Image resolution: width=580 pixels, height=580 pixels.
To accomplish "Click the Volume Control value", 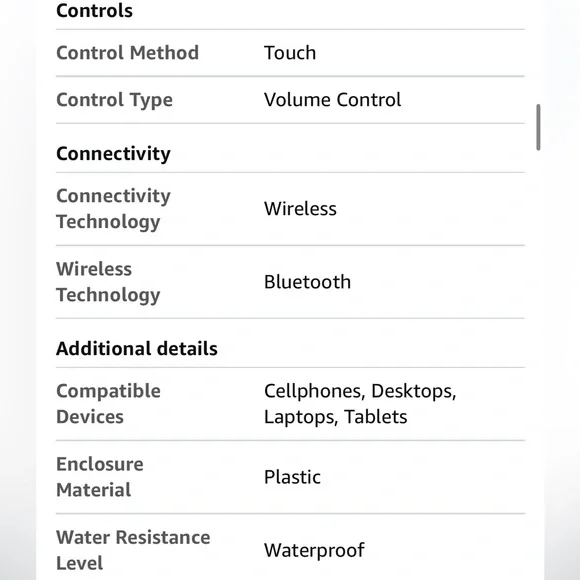I will (x=333, y=100).
